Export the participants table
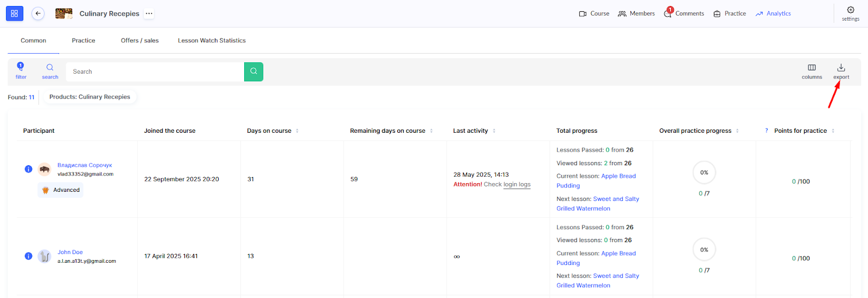Image resolution: width=868 pixels, height=298 pixels. (x=841, y=71)
